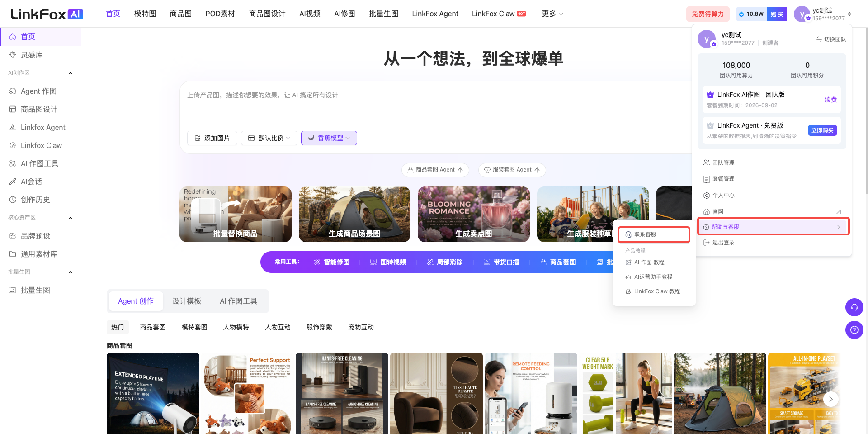
Task: Open the AI 作图 教程 link
Action: [649, 262]
